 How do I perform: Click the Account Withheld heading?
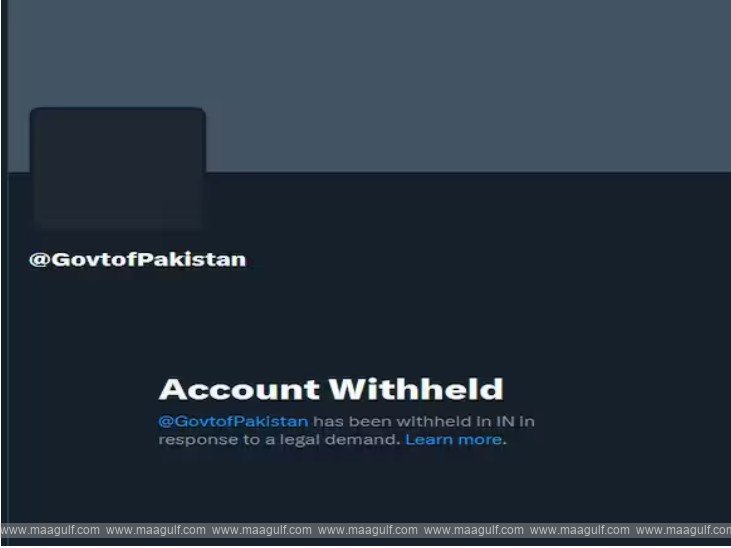pos(331,389)
